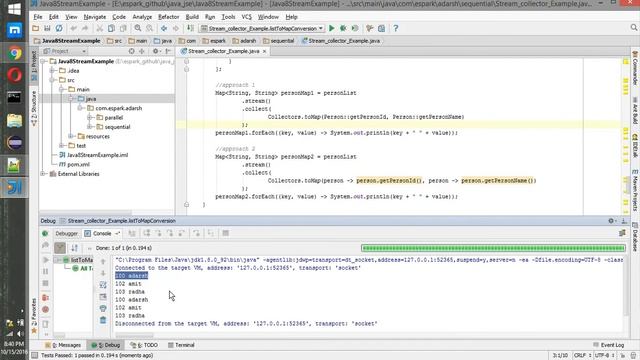This screenshot has width=640, height=360.
Task: Click the Save All toolbar icon
Action: point(47,28)
